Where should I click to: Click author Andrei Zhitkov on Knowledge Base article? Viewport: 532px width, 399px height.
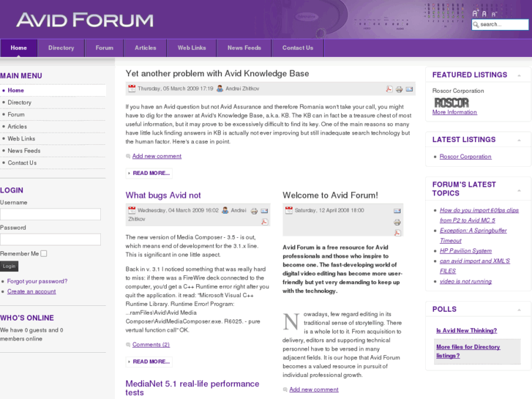[x=242, y=89]
